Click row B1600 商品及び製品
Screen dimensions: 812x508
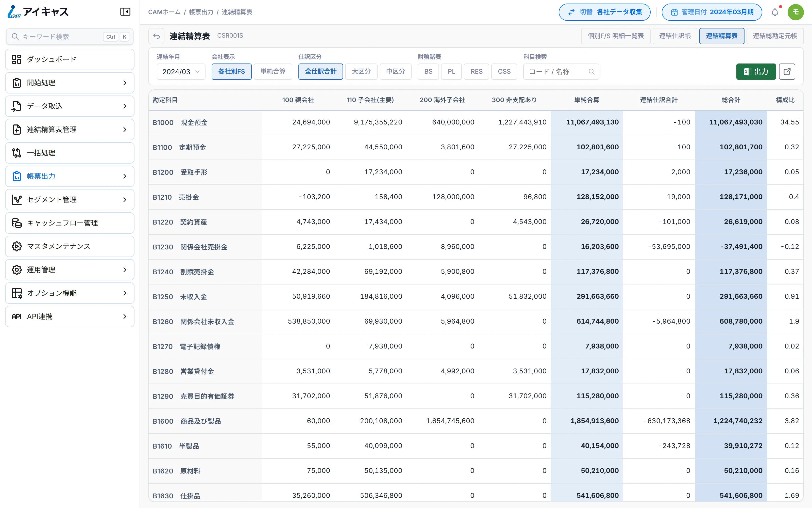tap(476, 421)
